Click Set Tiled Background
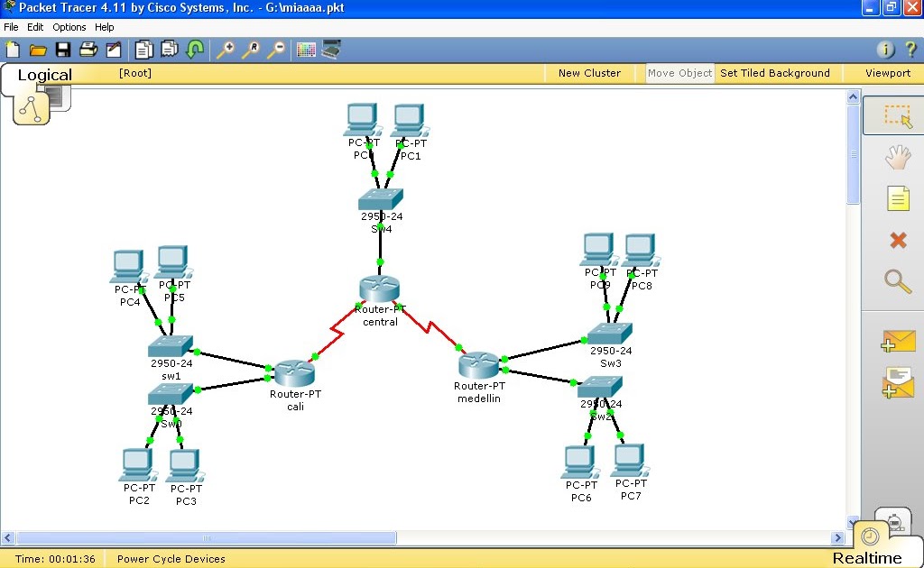This screenshot has width=924, height=568. point(775,73)
